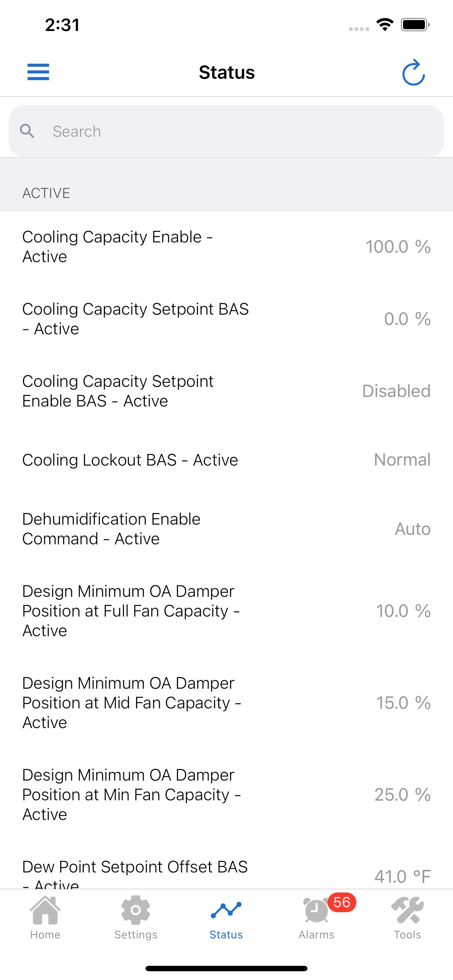
Task: Select Cooling Capacity Setpoint Enable BAS row
Action: click(226, 391)
